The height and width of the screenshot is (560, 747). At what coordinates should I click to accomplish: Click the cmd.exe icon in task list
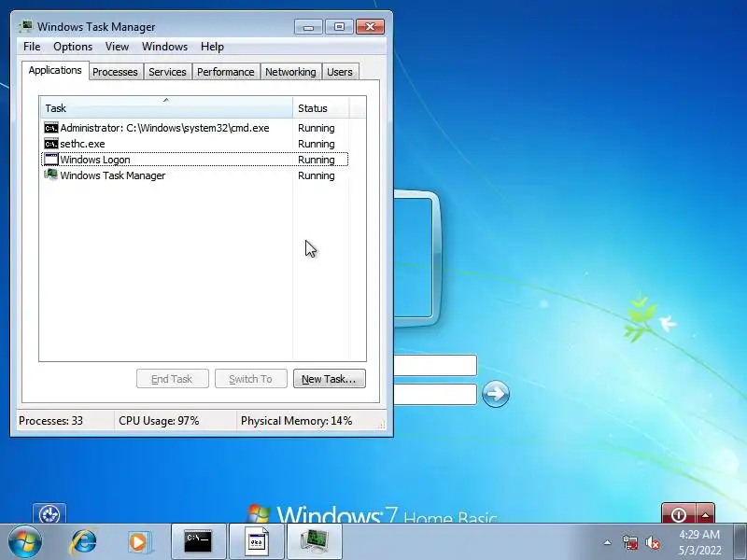click(x=51, y=128)
